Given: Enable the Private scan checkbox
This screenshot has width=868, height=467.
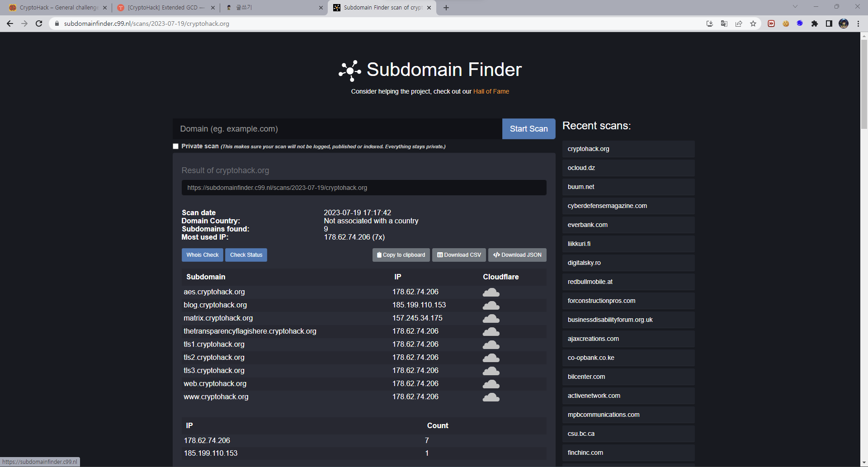Looking at the screenshot, I should (176, 146).
